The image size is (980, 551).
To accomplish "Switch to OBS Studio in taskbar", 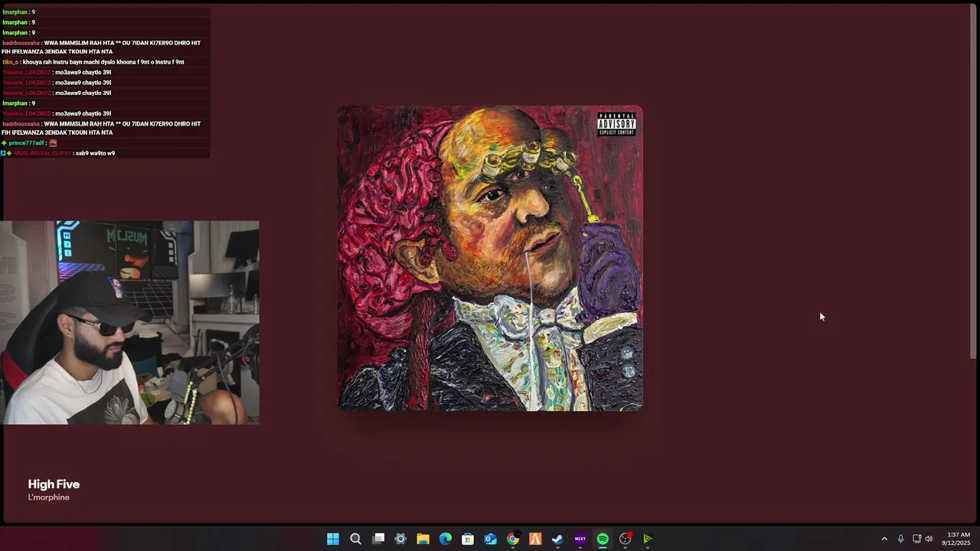I will coord(625,539).
